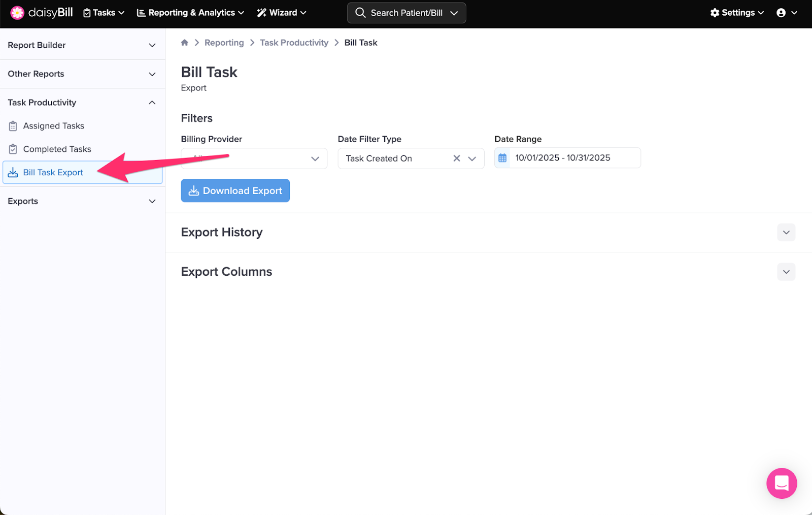Collapse the Task Productivity sidebar section
The width and height of the screenshot is (812, 515).
click(152, 103)
